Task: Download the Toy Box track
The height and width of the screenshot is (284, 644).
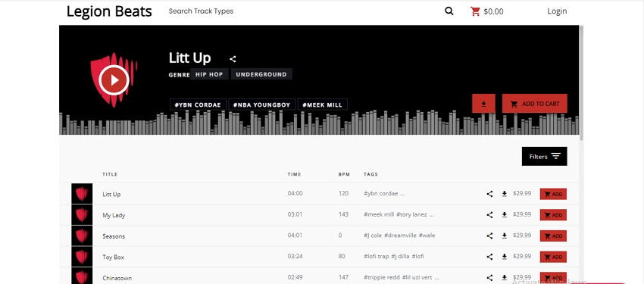Action: coord(505,257)
